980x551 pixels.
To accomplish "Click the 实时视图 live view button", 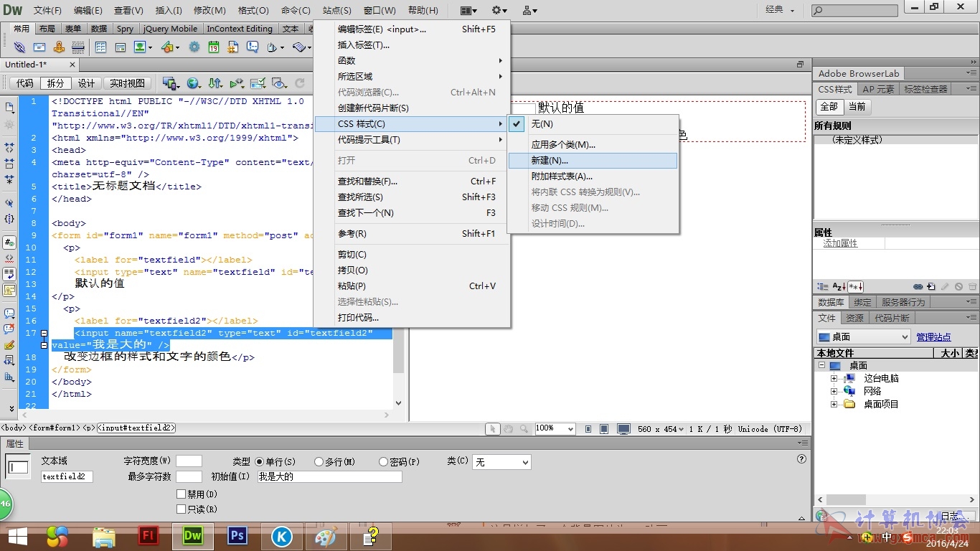I will point(127,83).
